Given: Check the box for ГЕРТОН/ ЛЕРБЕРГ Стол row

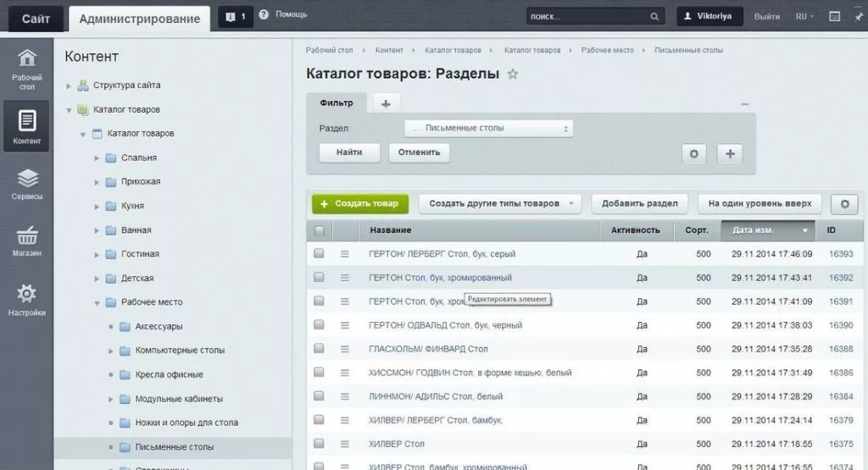Looking at the screenshot, I should click(x=320, y=253).
